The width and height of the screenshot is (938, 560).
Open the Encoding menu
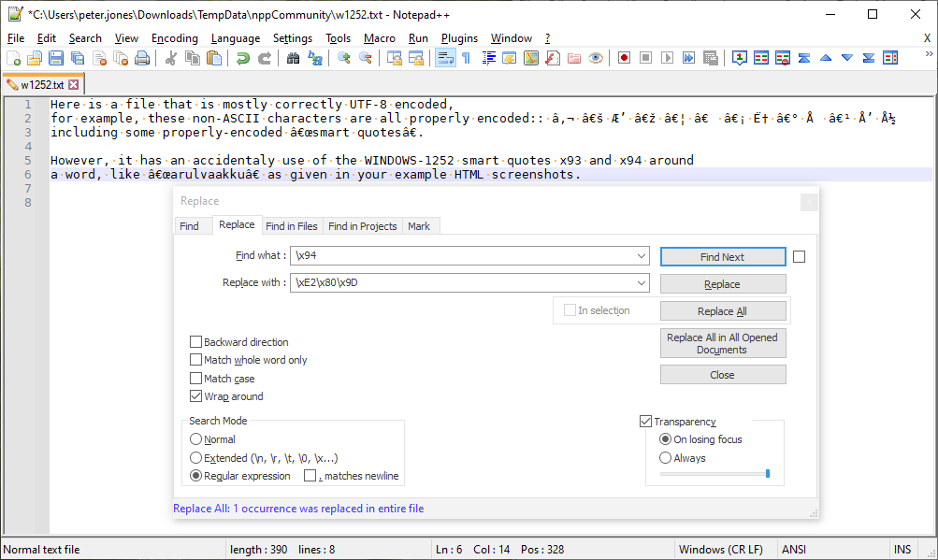[175, 38]
